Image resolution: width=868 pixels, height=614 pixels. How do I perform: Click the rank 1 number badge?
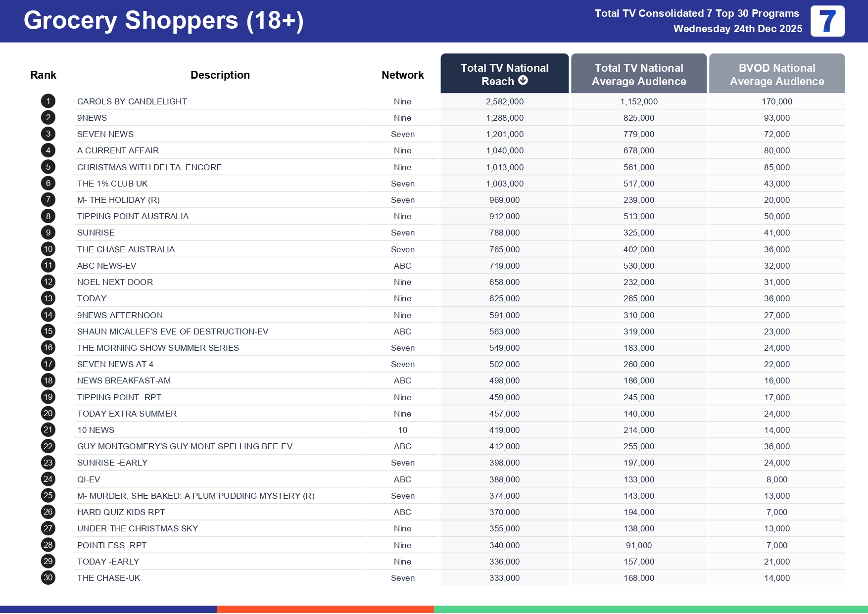coord(48,101)
